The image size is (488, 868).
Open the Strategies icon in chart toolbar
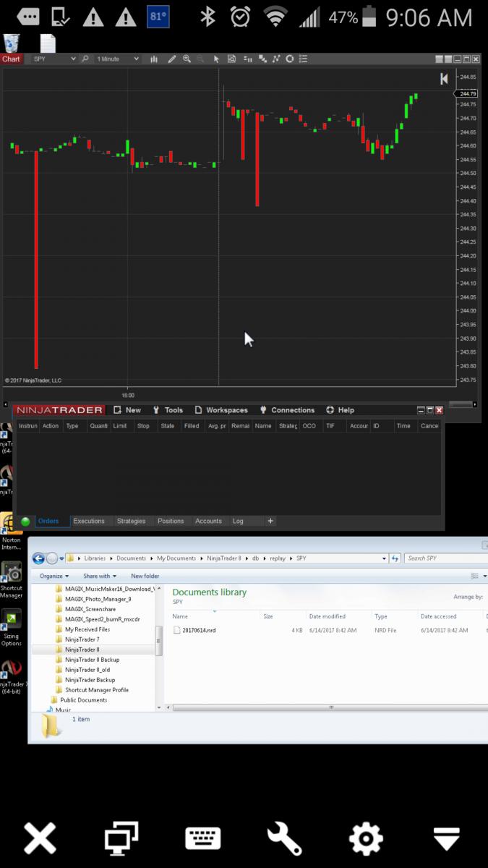click(x=277, y=59)
